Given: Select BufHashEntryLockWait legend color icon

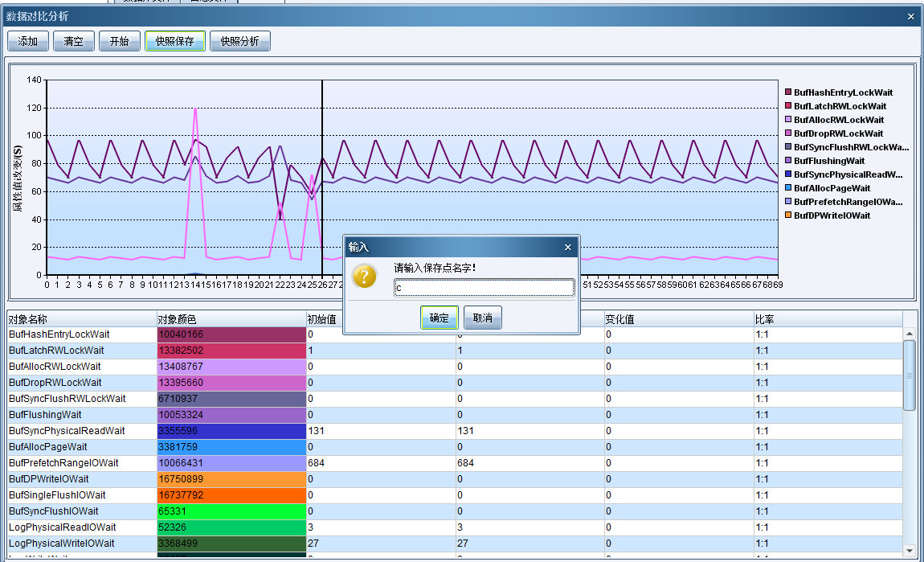Looking at the screenshot, I should (788, 92).
